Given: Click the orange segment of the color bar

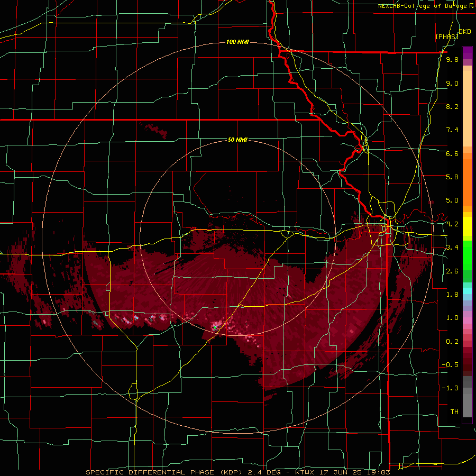Looking at the screenshot, I should point(467,182).
